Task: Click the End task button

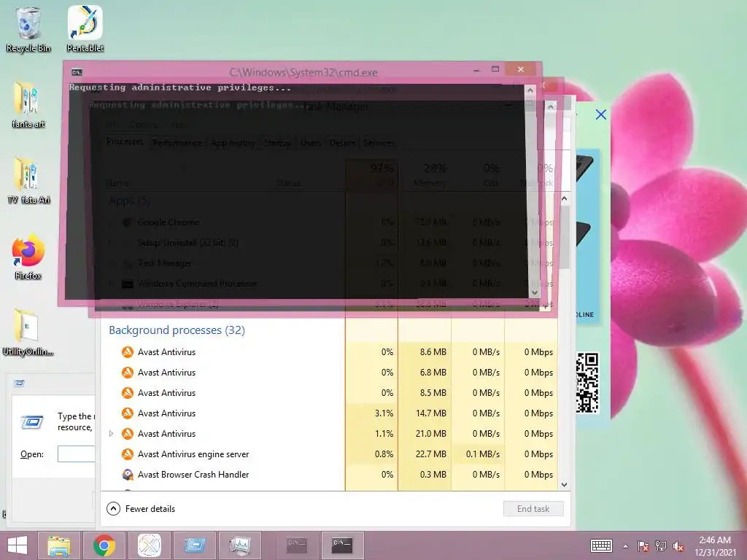Action: 533,508
